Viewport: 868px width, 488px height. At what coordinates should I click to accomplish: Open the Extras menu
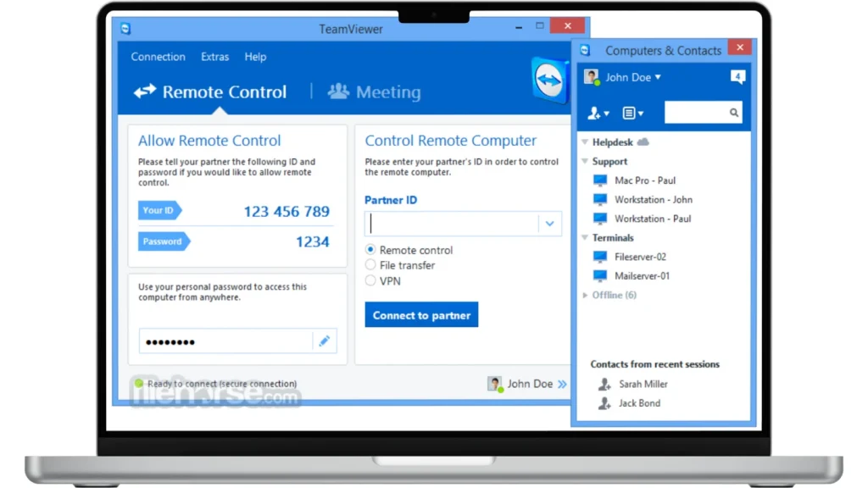214,57
